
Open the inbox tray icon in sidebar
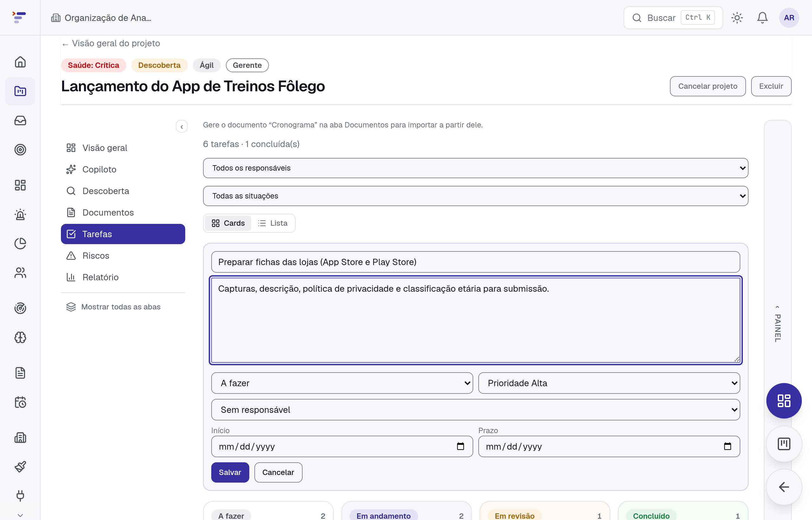point(20,120)
